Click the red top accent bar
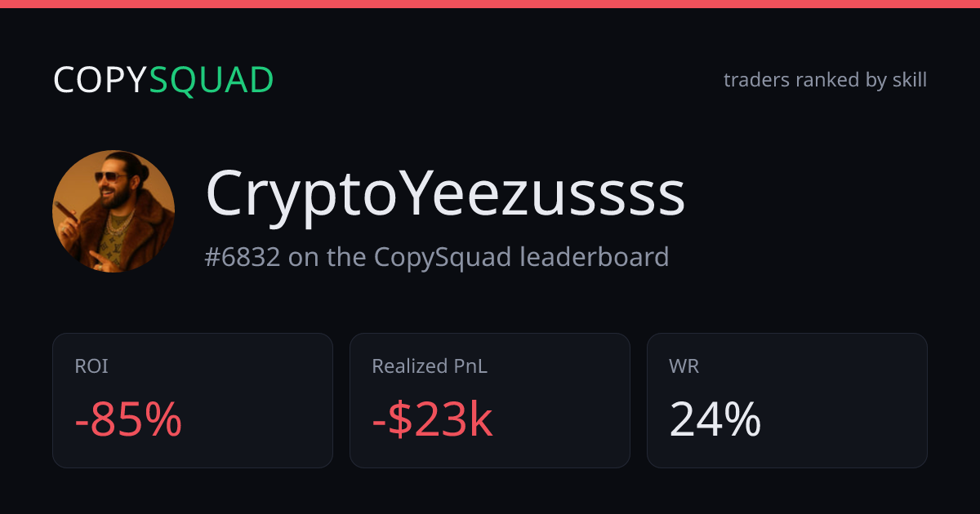 [x=490, y=4]
